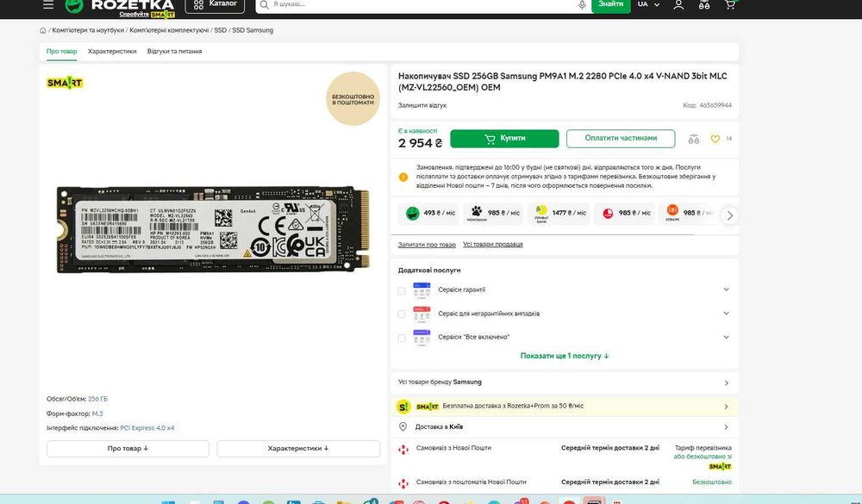Click the M.2 form-factor link
862x504 pixels.
pyautogui.click(x=97, y=414)
